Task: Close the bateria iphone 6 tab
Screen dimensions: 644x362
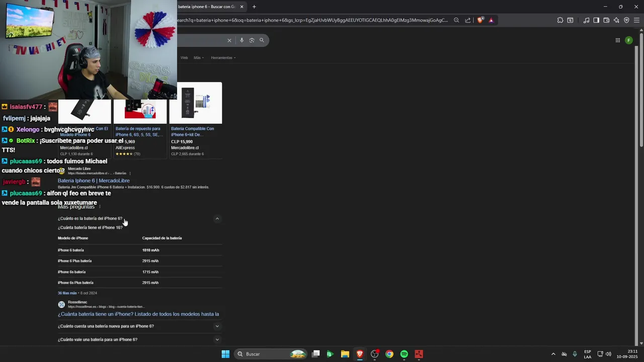Action: point(242,7)
